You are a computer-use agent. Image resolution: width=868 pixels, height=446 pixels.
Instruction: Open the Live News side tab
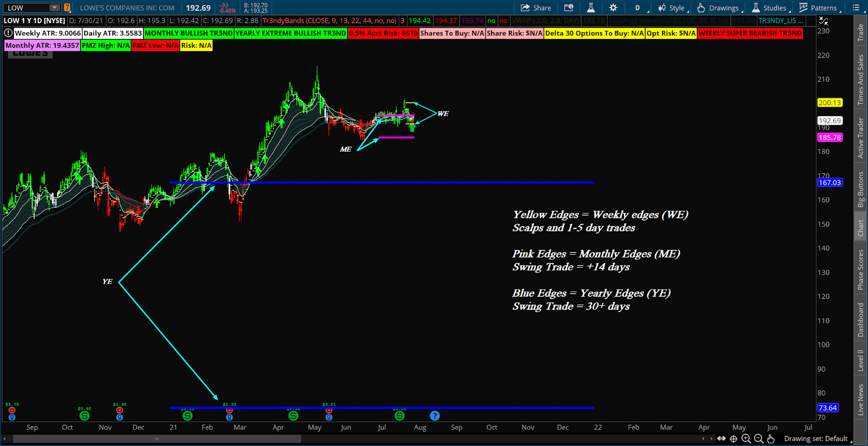(x=860, y=399)
